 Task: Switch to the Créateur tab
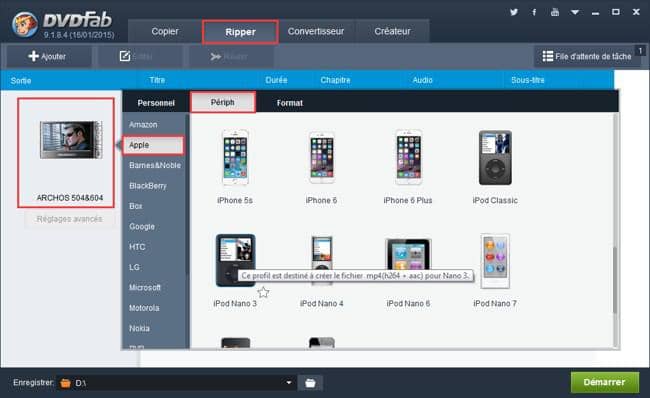pyautogui.click(x=392, y=32)
